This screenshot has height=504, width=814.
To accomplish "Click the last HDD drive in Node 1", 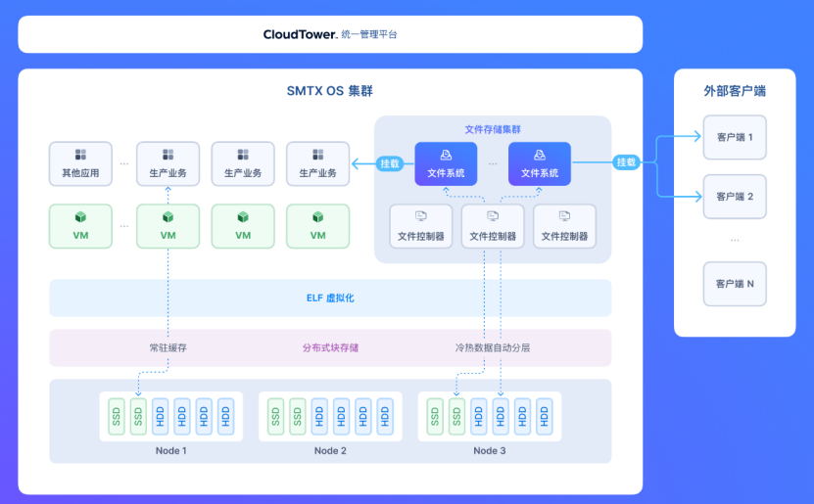I will (226, 416).
